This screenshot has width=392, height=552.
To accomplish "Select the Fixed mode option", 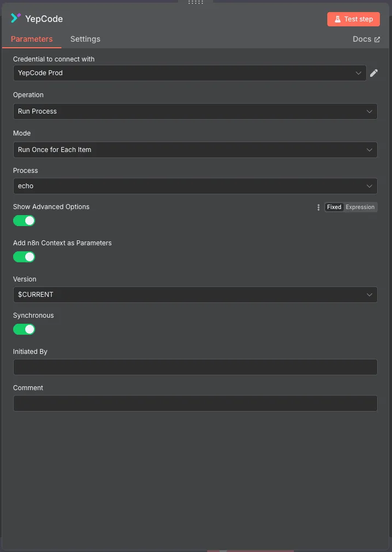I will click(334, 207).
